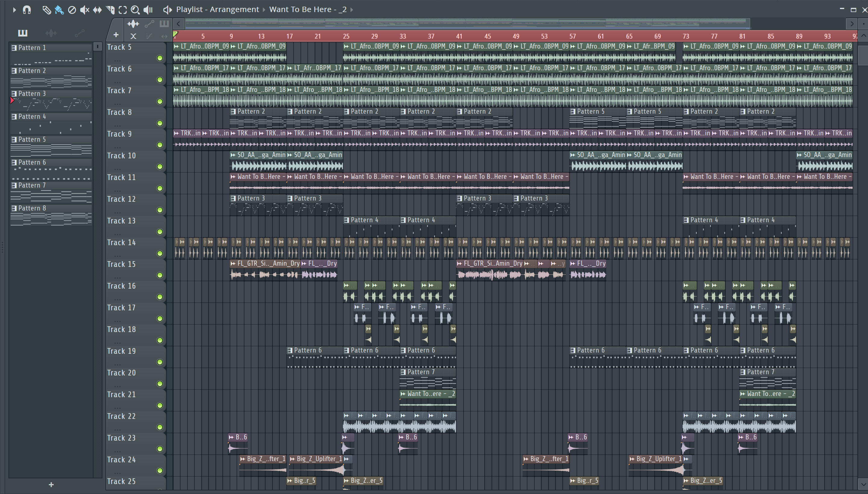Image resolution: width=868 pixels, height=494 pixels.
Task: Disable Track 20 green mute switch
Action: (x=160, y=384)
